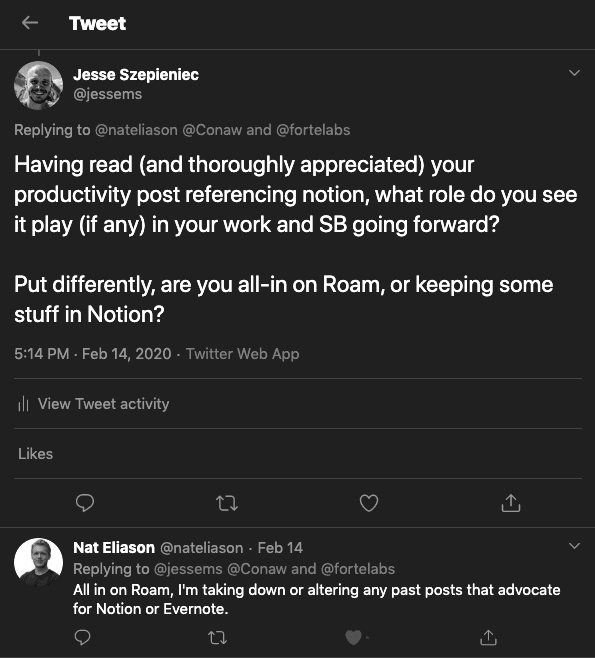Viewport: 595px width, 658px height.
Task: Reply to Nat Eliason's tweet
Action: [82, 637]
